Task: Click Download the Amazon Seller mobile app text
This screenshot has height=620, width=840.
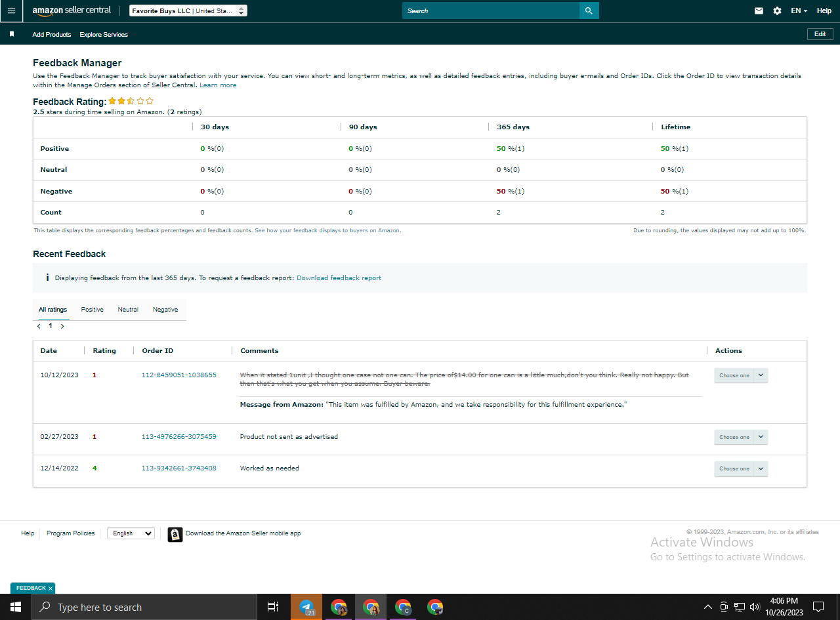Action: pyautogui.click(x=243, y=533)
